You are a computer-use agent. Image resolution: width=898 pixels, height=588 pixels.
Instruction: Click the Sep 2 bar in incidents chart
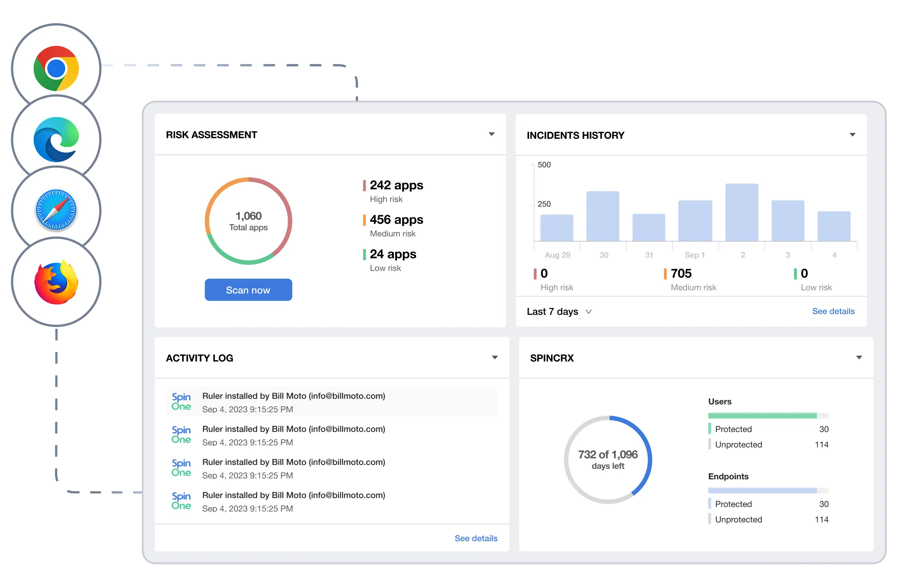(x=742, y=212)
